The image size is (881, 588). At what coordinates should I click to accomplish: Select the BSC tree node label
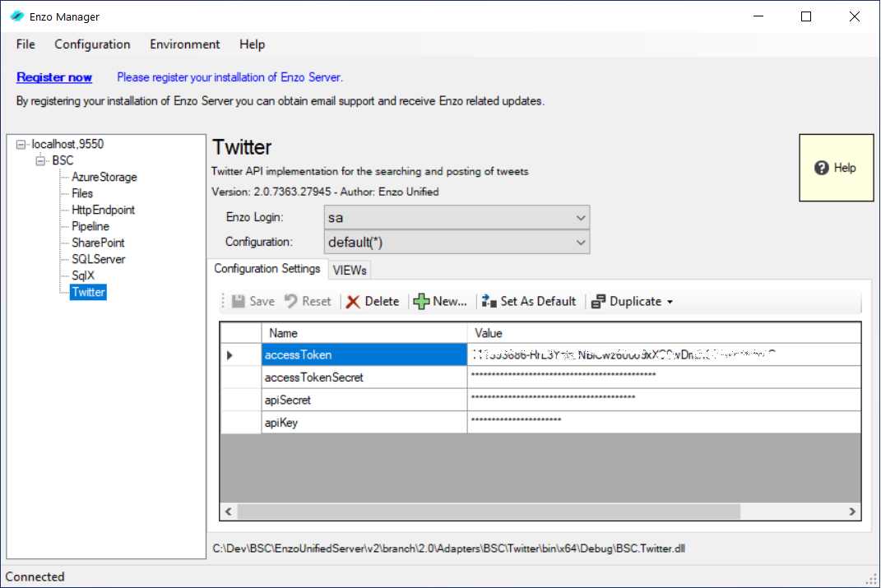tap(63, 160)
